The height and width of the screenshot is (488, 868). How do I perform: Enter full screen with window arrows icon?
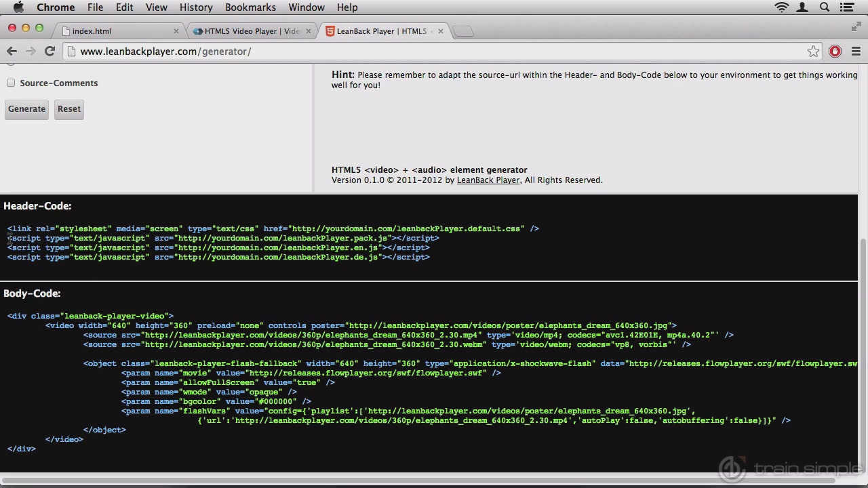(856, 27)
